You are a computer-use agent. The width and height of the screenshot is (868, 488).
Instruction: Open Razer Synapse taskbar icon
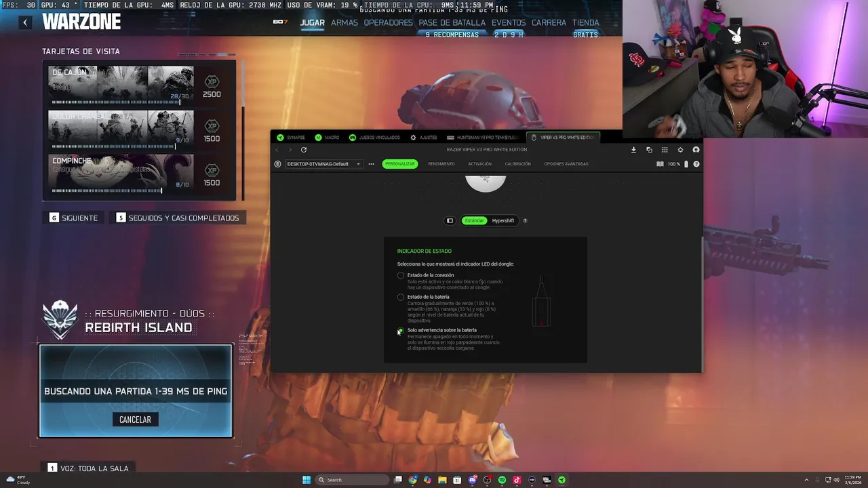point(561,480)
